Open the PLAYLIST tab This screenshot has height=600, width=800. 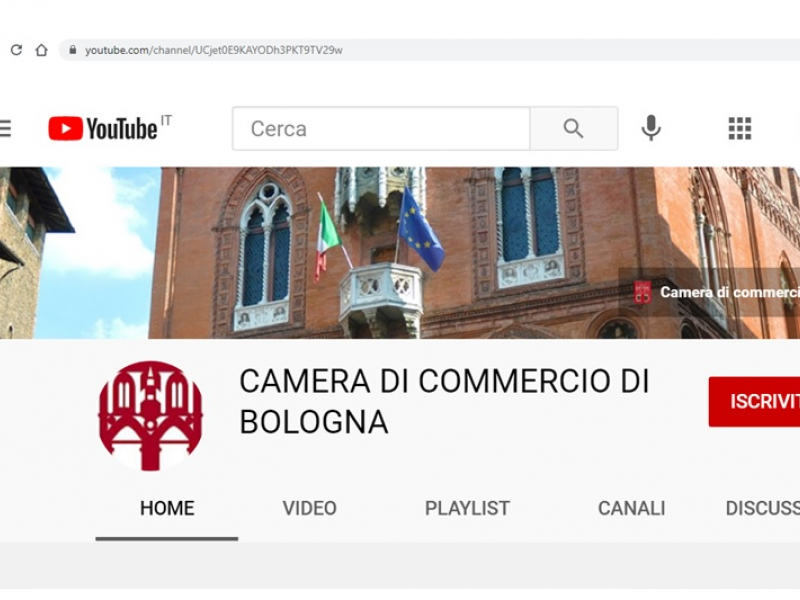pyautogui.click(x=466, y=508)
